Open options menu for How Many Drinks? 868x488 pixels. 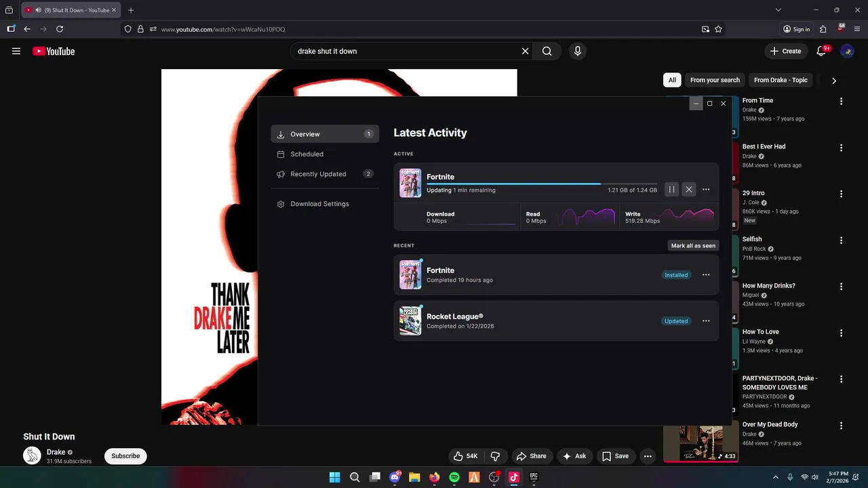(842, 287)
